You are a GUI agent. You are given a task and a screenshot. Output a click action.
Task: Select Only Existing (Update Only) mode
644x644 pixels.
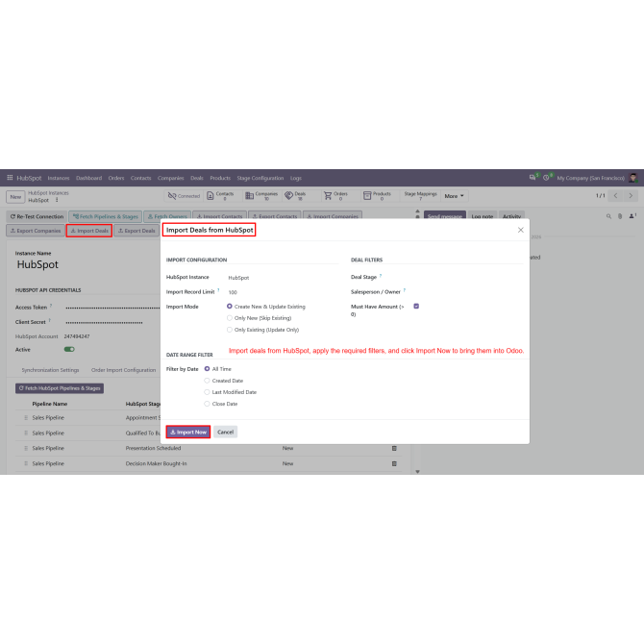coord(230,330)
